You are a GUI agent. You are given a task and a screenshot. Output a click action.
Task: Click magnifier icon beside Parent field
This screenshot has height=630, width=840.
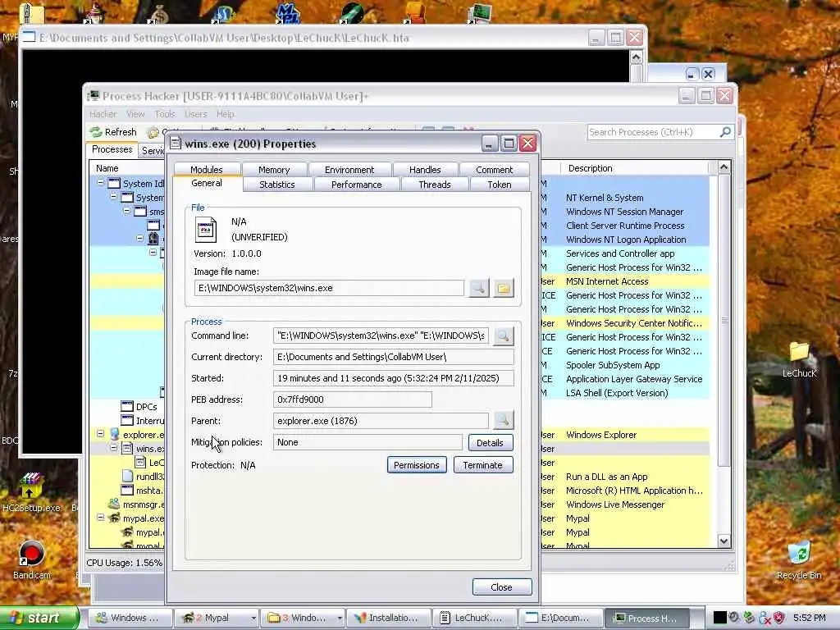[503, 421]
